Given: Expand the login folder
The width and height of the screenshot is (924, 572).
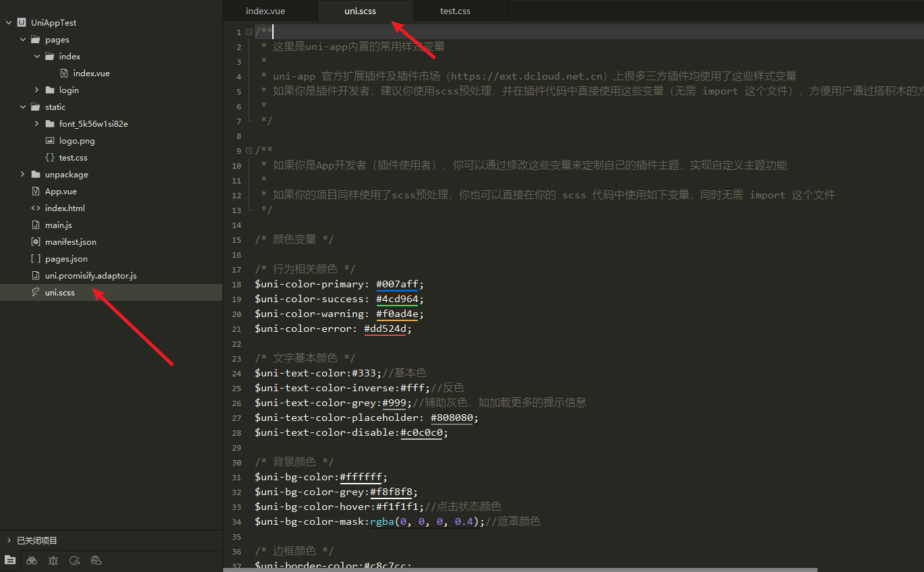Looking at the screenshot, I should click(x=38, y=90).
